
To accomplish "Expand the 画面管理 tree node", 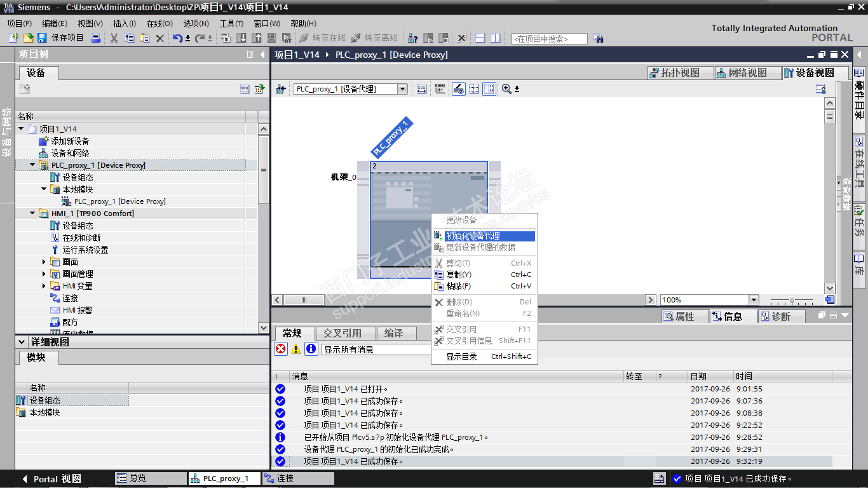I will (44, 273).
